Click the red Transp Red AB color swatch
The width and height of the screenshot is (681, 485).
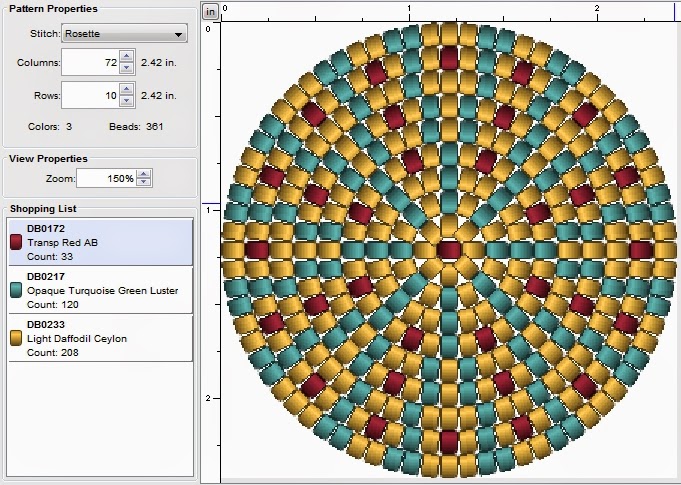tap(16, 242)
